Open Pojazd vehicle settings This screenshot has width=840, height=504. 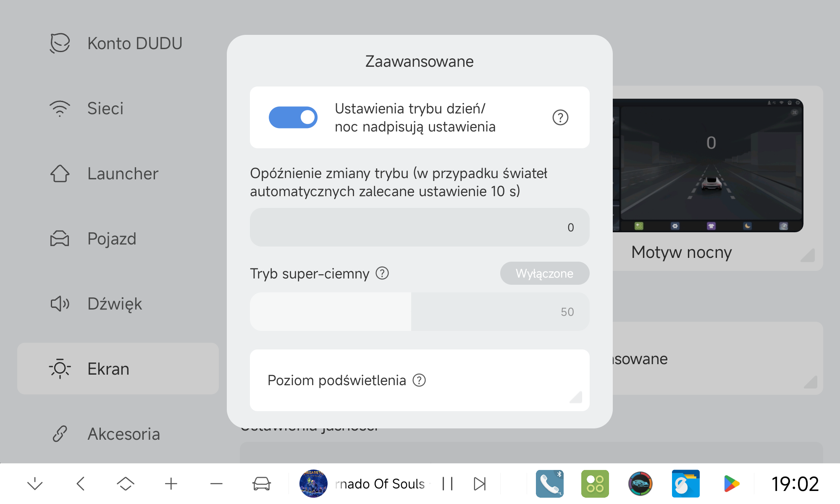click(118, 239)
